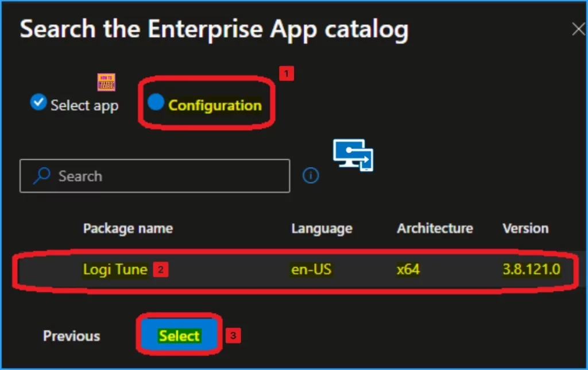Click inside the Search input field

tap(154, 176)
